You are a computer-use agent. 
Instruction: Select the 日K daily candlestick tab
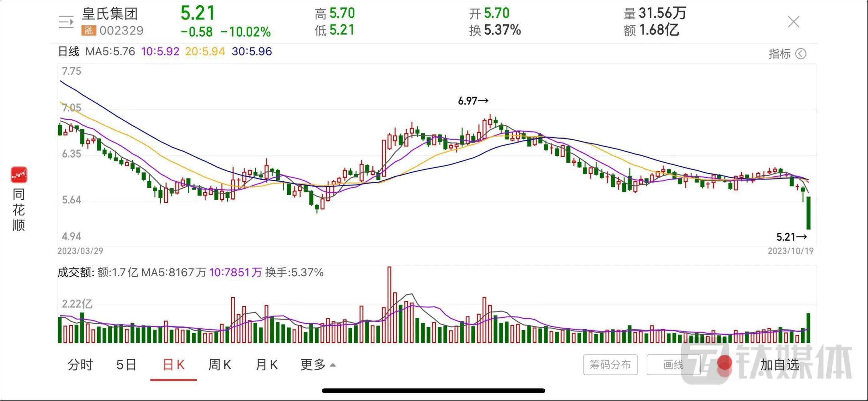point(174,365)
